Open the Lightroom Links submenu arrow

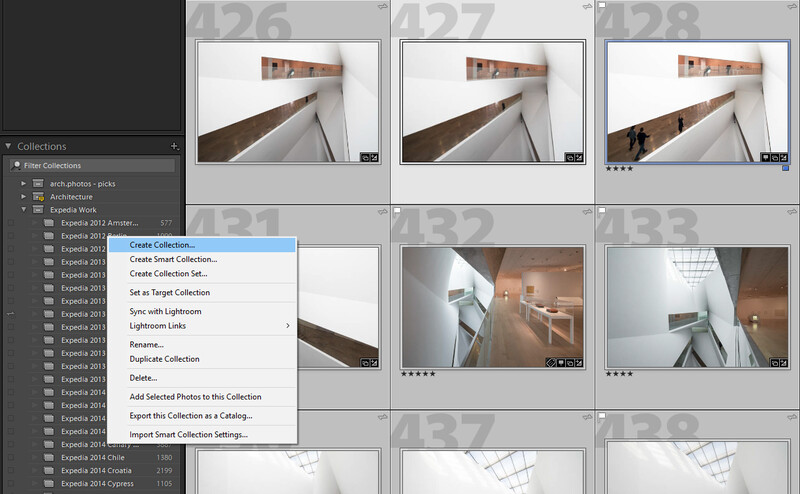288,326
